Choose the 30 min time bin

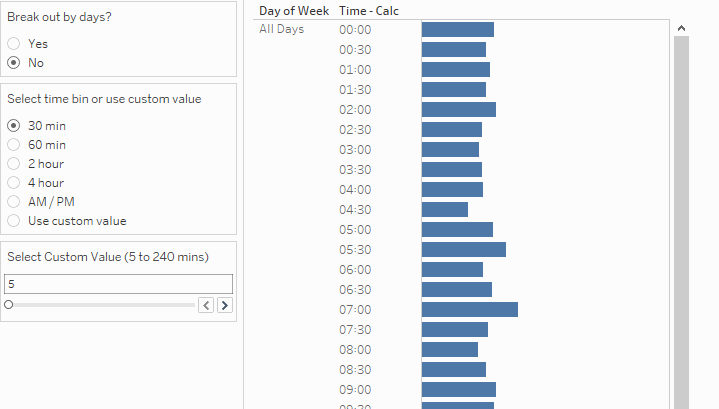click(x=14, y=126)
